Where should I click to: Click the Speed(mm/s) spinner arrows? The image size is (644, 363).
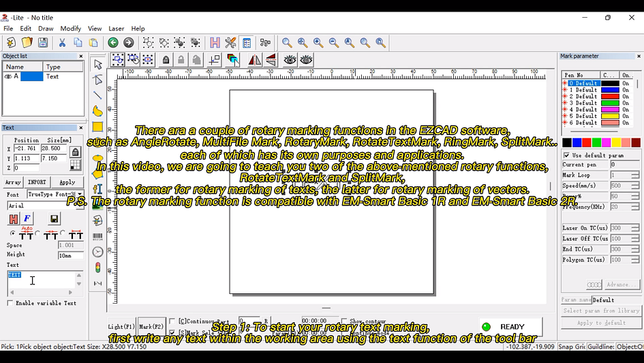pyautogui.click(x=635, y=186)
